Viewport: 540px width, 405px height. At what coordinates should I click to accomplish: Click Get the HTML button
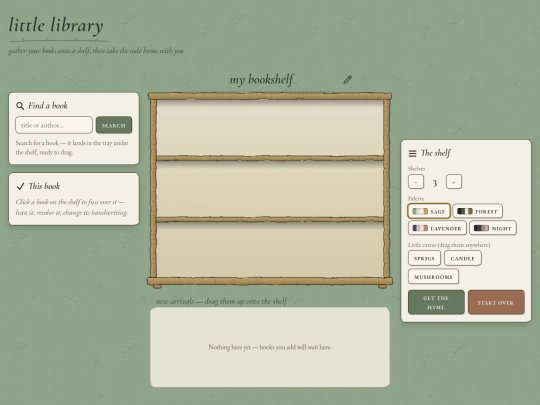(436, 302)
